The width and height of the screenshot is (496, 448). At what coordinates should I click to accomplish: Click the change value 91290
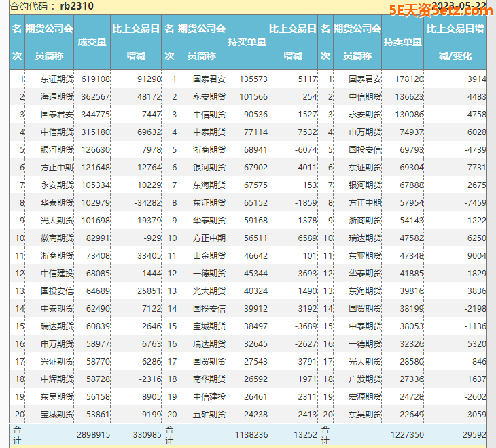[x=149, y=79]
